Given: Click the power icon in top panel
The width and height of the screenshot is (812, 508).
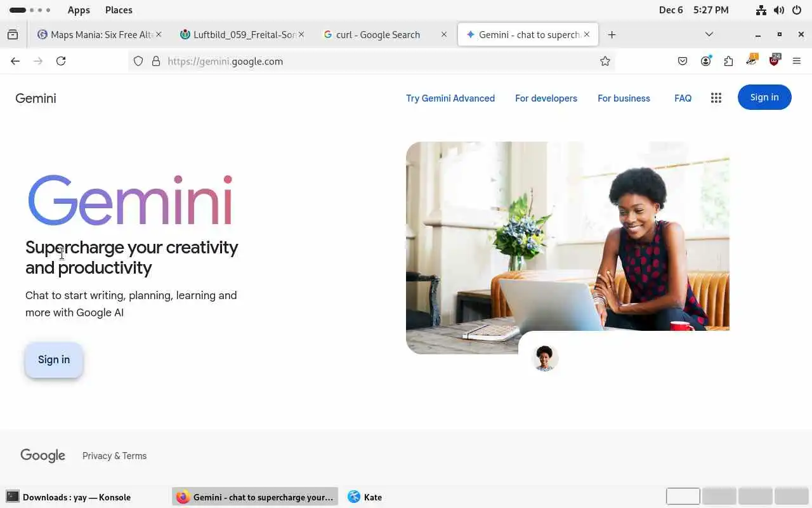Looking at the screenshot, I should pos(797,10).
